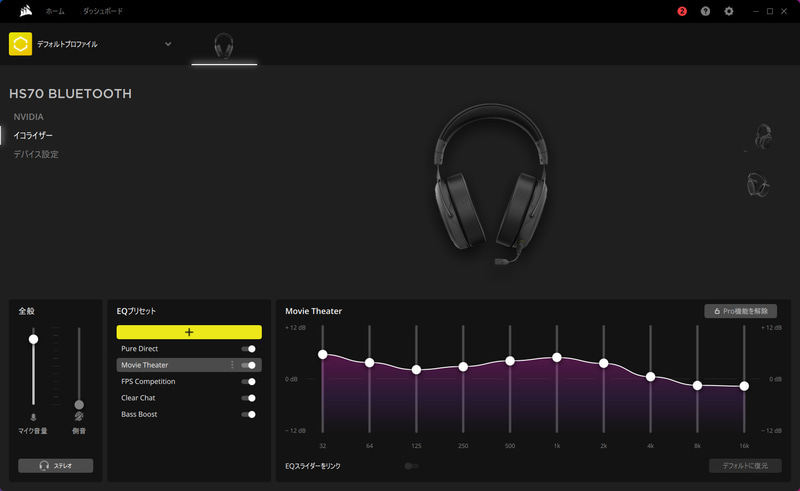Click the Pro機能を解除 unlock button
The image size is (800, 491).
741,311
